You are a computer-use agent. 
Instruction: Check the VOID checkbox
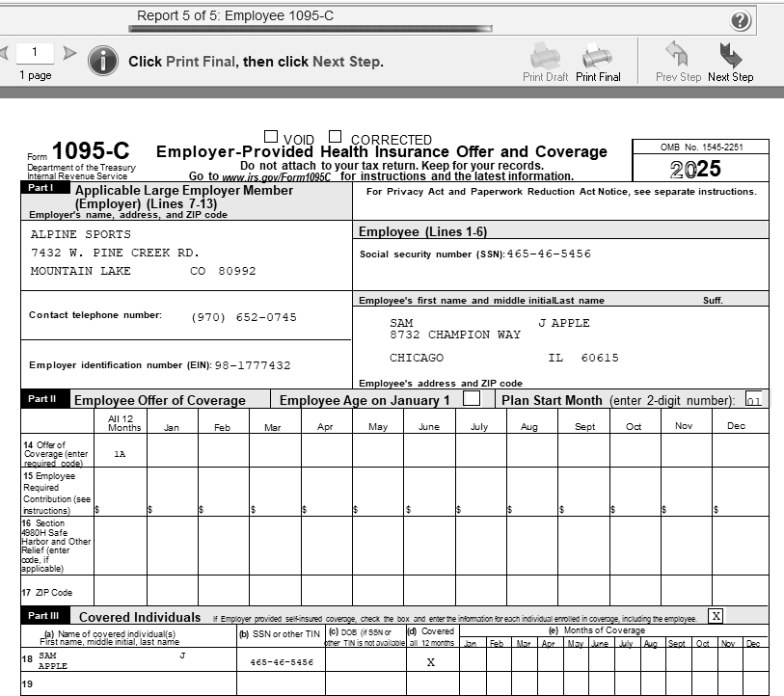pos(271,137)
